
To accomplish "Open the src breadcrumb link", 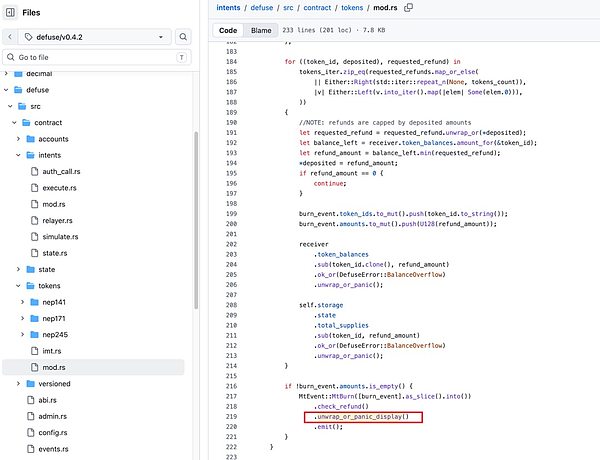I will tap(288, 8).
